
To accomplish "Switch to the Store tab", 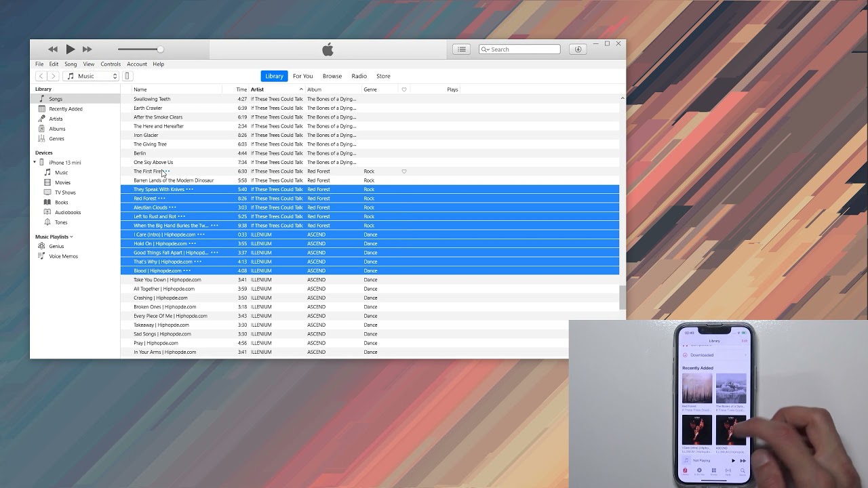I will pyautogui.click(x=383, y=76).
